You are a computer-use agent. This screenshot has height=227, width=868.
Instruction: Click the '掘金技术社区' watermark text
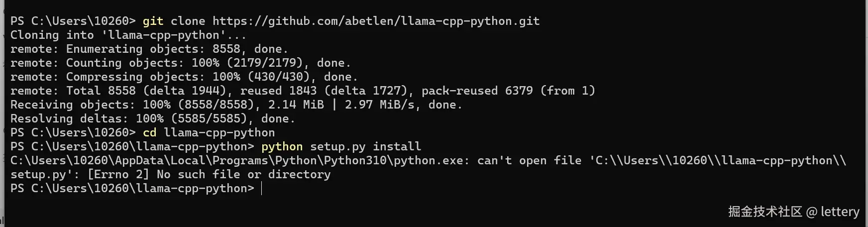click(x=765, y=212)
